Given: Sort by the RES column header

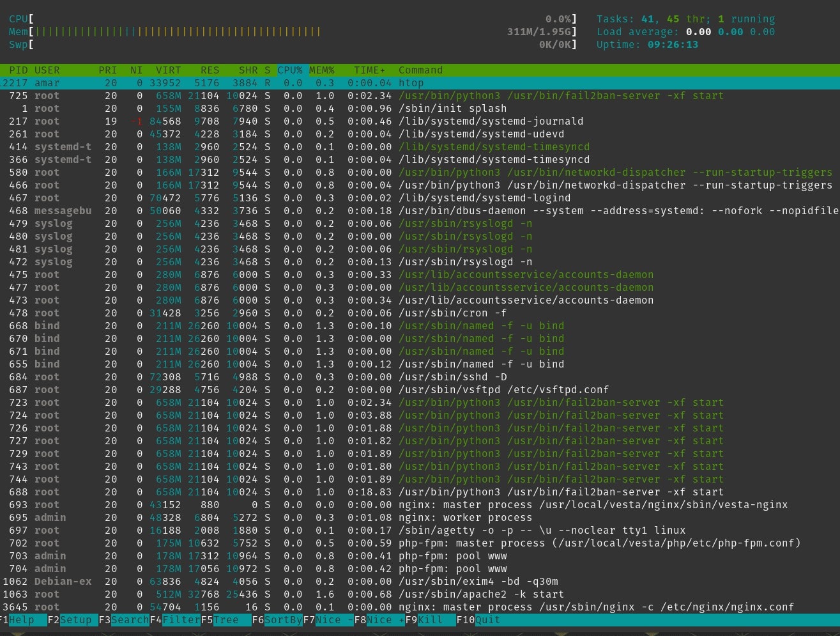Looking at the screenshot, I should click(x=210, y=70).
